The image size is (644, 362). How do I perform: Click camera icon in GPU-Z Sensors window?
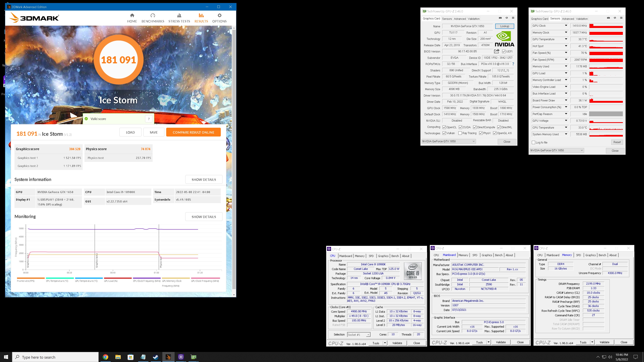608,18
